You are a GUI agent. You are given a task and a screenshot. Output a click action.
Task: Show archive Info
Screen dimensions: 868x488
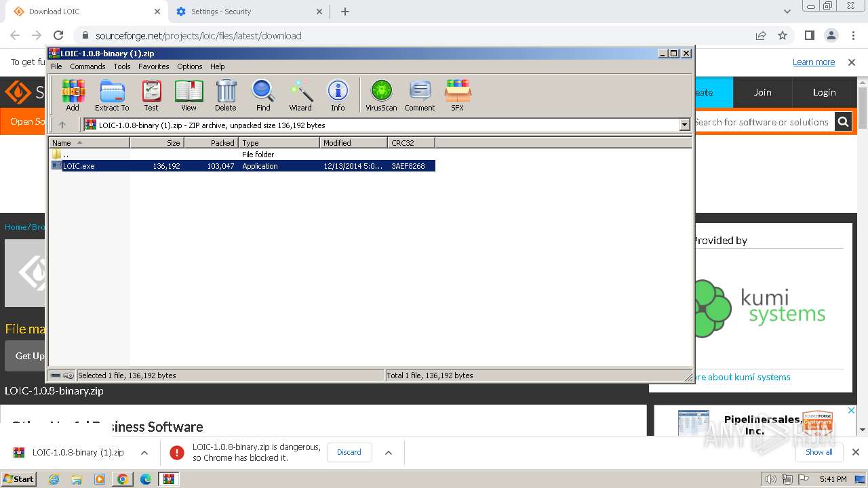coord(338,95)
